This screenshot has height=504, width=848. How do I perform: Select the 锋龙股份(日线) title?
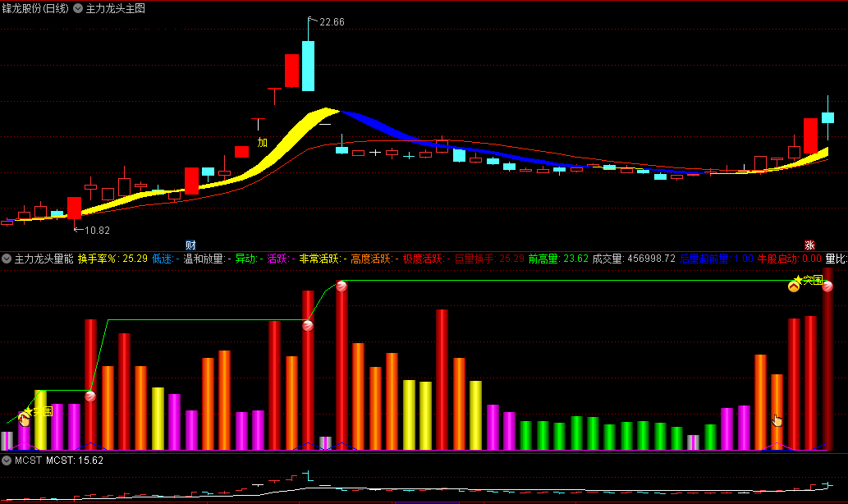(35, 9)
